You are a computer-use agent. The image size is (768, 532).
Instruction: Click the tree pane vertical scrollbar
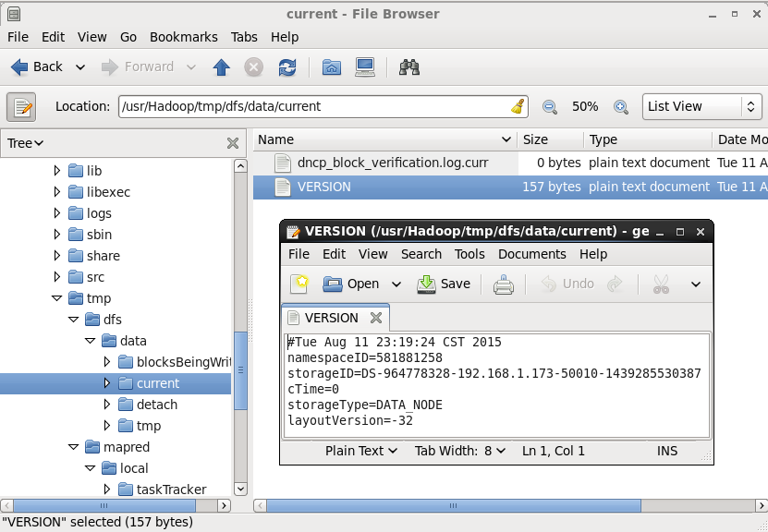240,370
